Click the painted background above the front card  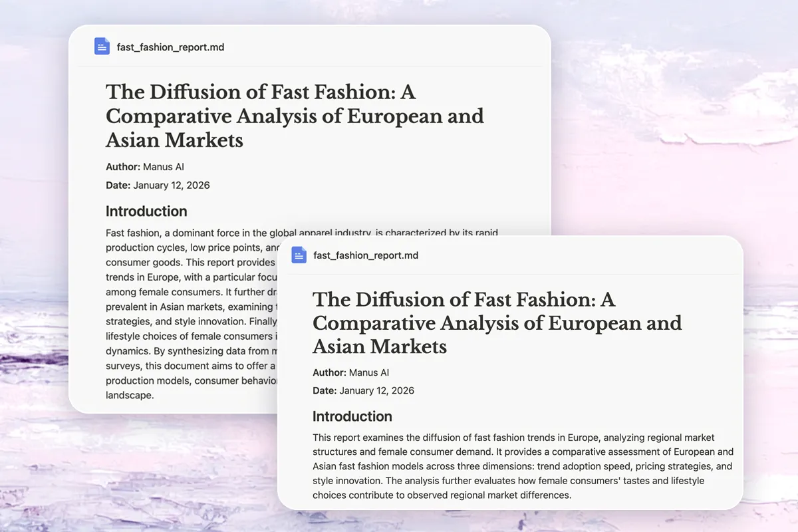pos(665,166)
